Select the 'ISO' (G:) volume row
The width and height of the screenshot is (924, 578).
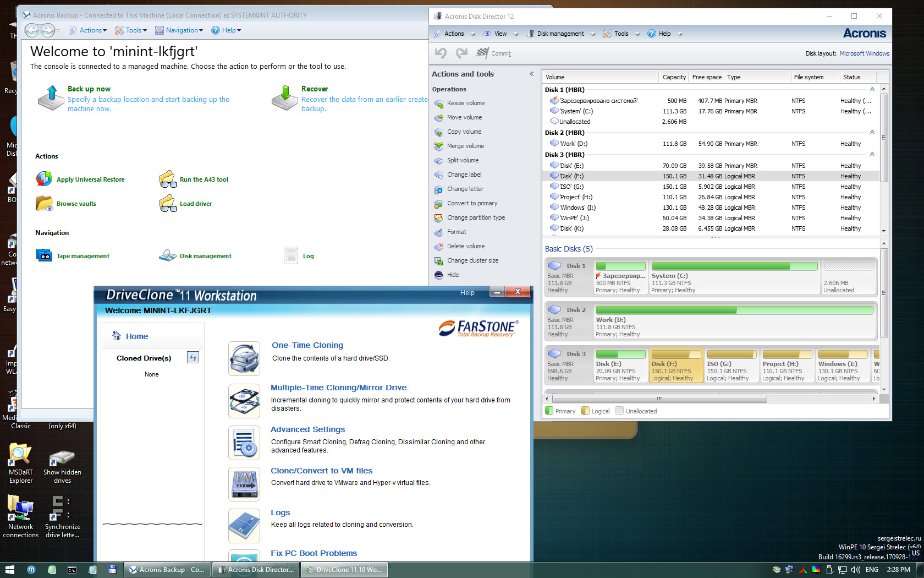pos(712,187)
